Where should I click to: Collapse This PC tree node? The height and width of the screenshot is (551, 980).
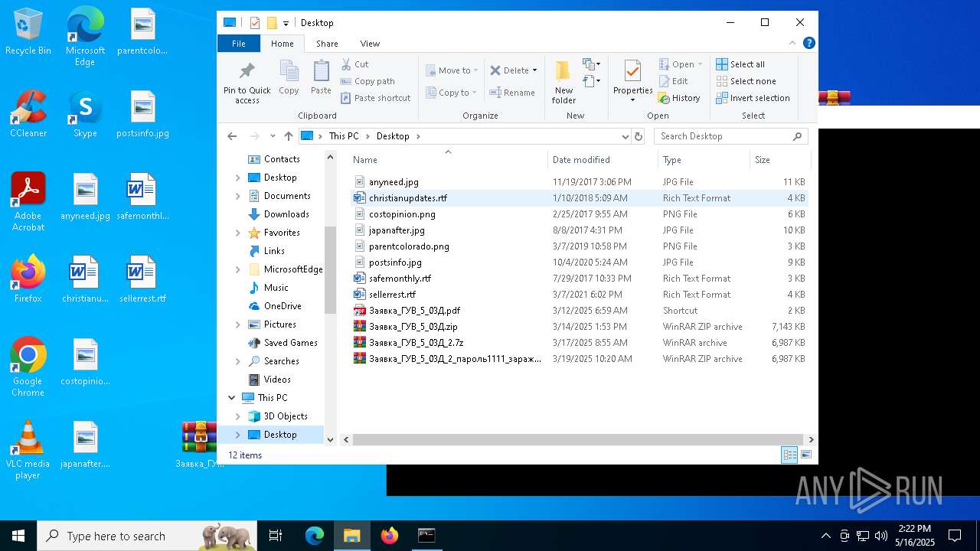pyautogui.click(x=232, y=398)
